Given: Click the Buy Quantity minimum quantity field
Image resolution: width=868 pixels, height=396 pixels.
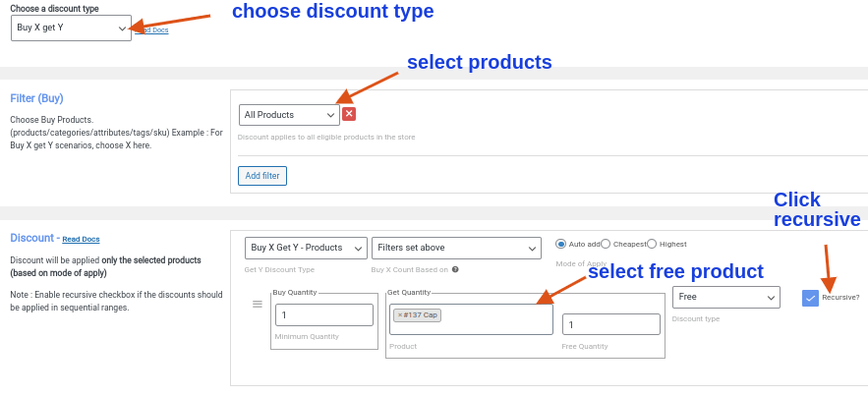Looking at the screenshot, I should pos(323,315).
